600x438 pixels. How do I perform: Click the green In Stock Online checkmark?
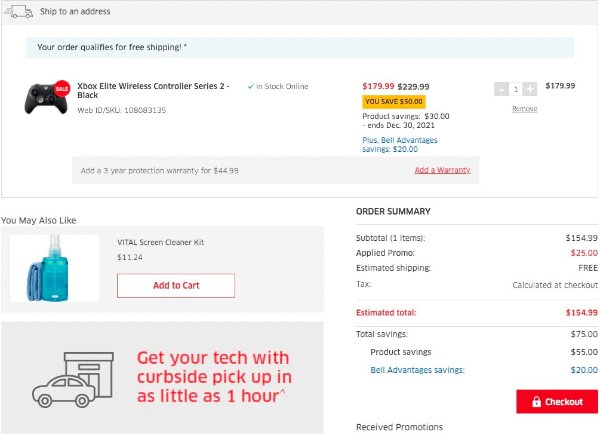click(251, 86)
